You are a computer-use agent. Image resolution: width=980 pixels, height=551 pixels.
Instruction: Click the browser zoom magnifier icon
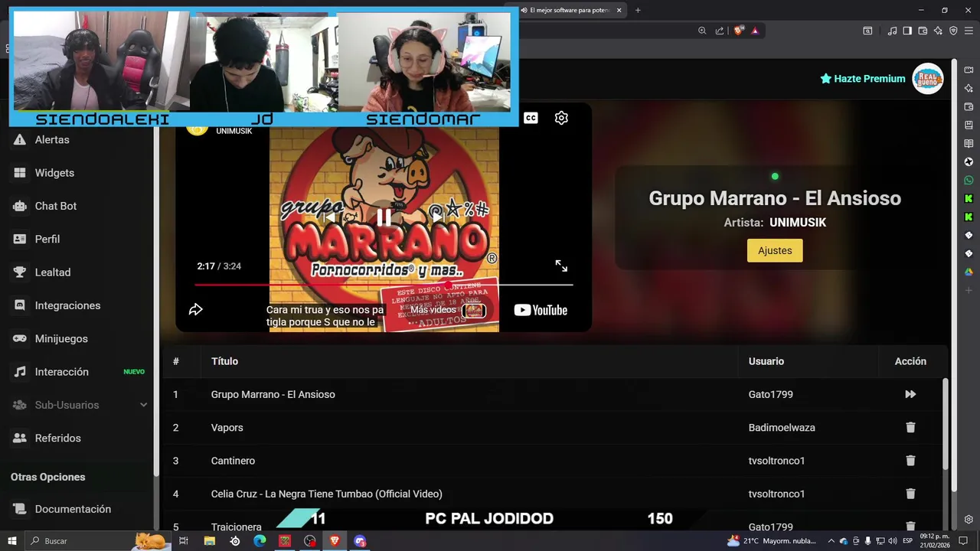pos(702,31)
